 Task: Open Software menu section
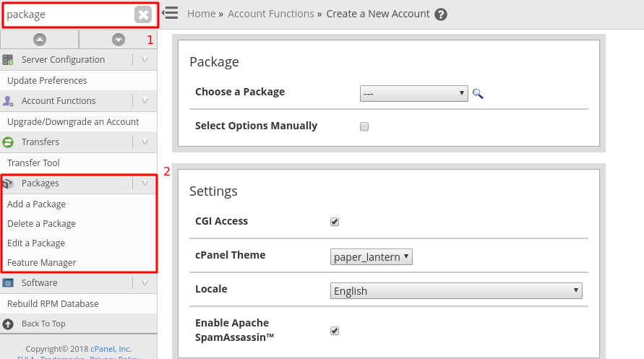click(x=40, y=282)
